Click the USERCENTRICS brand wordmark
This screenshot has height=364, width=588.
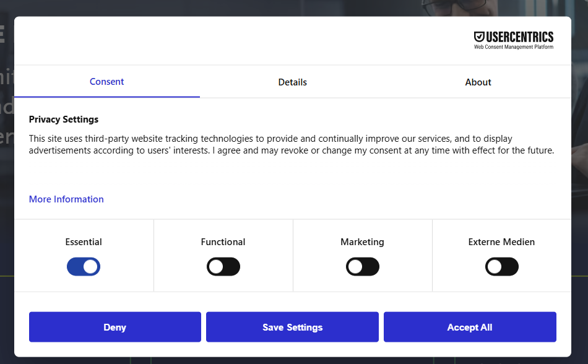tap(520, 37)
